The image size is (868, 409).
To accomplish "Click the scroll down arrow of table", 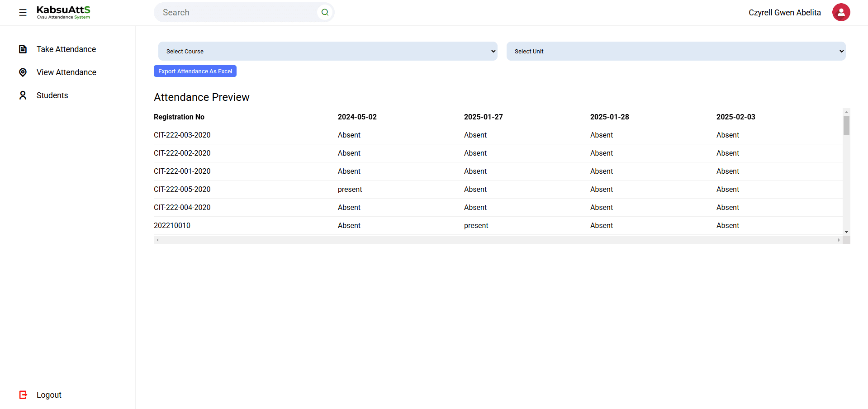I will point(846,232).
